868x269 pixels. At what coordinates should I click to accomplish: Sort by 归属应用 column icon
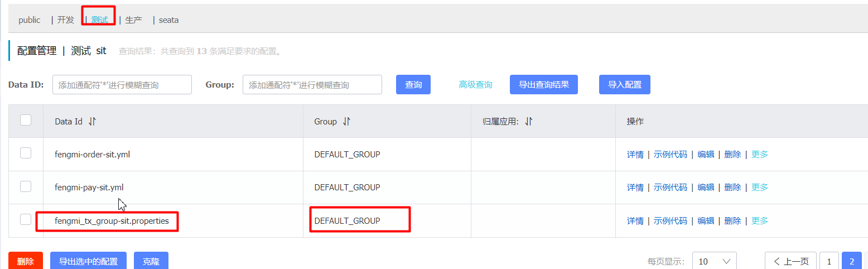click(x=529, y=122)
